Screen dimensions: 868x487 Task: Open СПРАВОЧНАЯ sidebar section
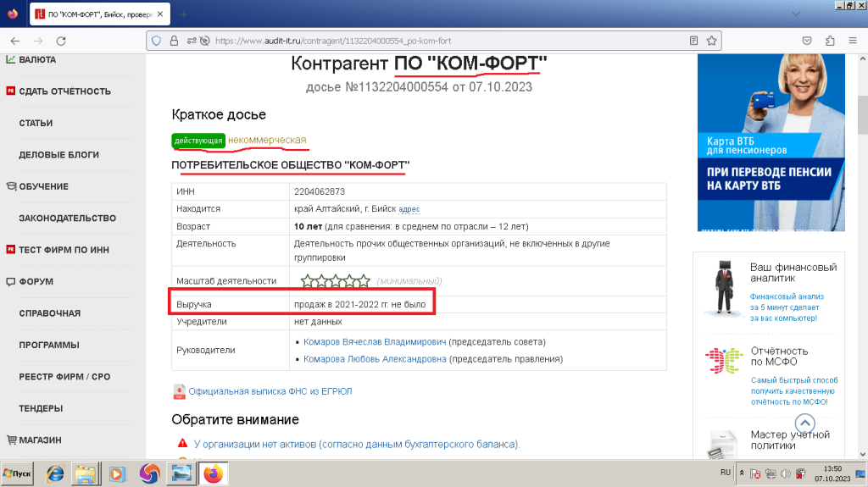point(50,313)
